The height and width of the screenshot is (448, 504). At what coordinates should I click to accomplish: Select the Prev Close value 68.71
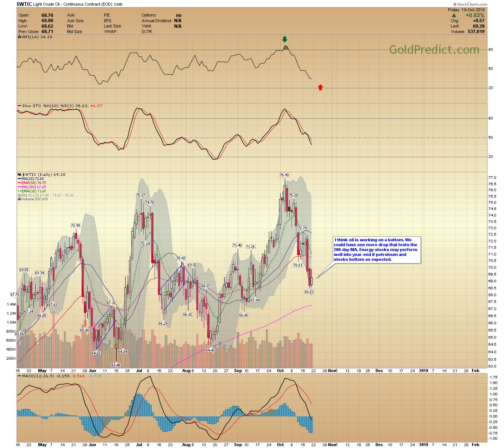pyautogui.click(x=47, y=32)
